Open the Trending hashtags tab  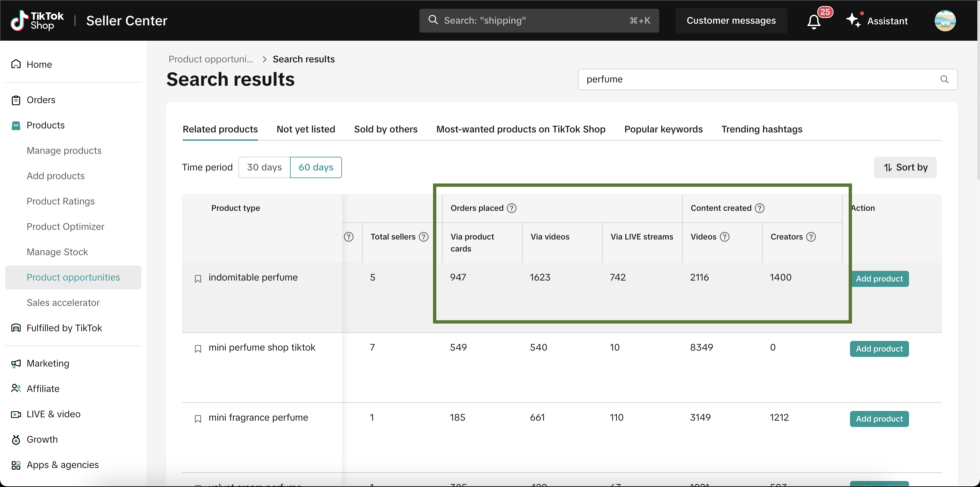point(762,129)
